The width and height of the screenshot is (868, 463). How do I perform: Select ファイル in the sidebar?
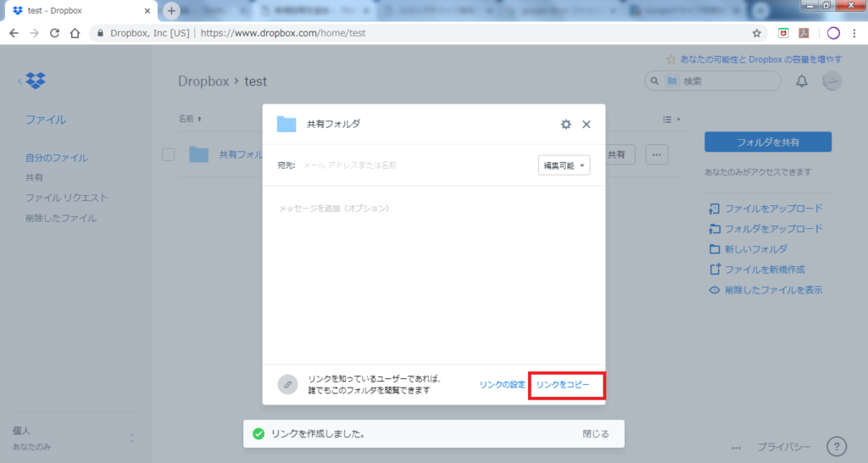46,120
